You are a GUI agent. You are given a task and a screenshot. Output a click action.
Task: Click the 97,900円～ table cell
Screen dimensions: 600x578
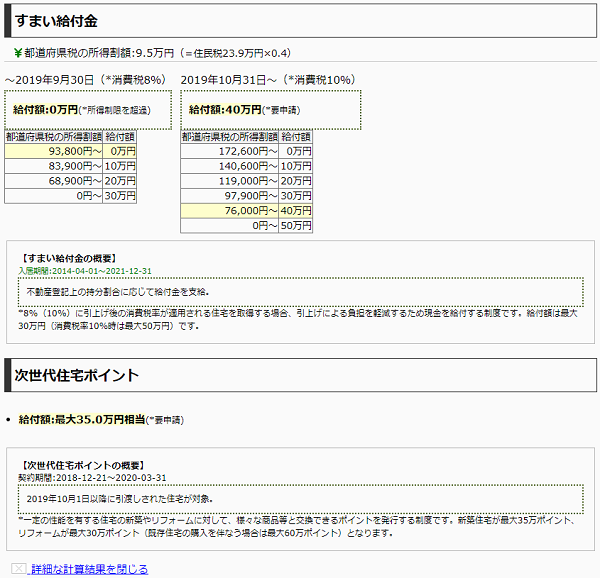[x=230, y=196]
